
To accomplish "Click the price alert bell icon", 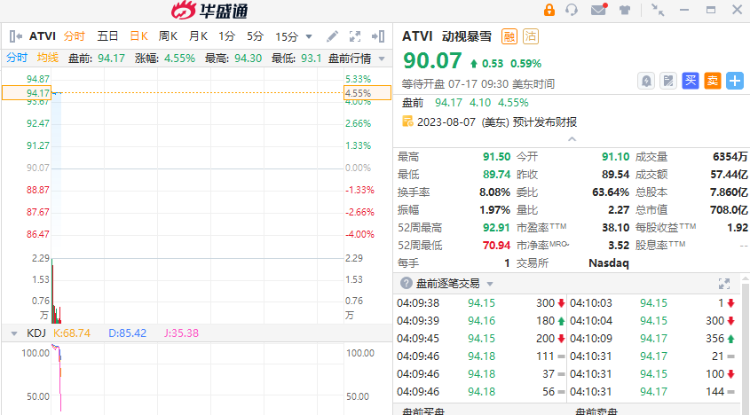I will 647,80.
